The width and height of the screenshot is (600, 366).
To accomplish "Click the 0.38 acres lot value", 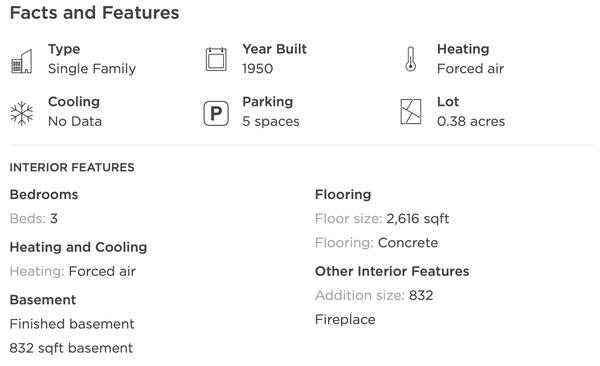I will pyautogui.click(x=471, y=121).
